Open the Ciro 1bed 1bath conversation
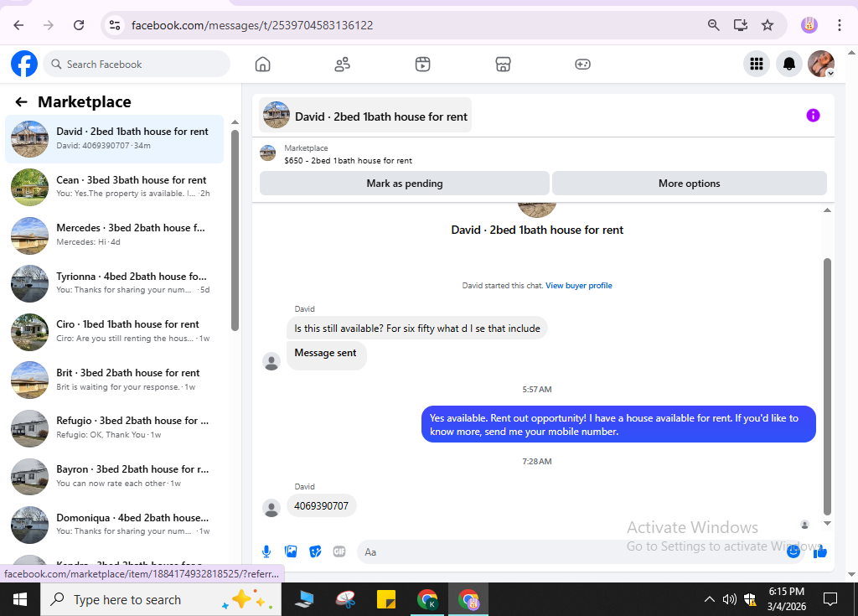Screen dimensions: 858x616 [x=114, y=331]
